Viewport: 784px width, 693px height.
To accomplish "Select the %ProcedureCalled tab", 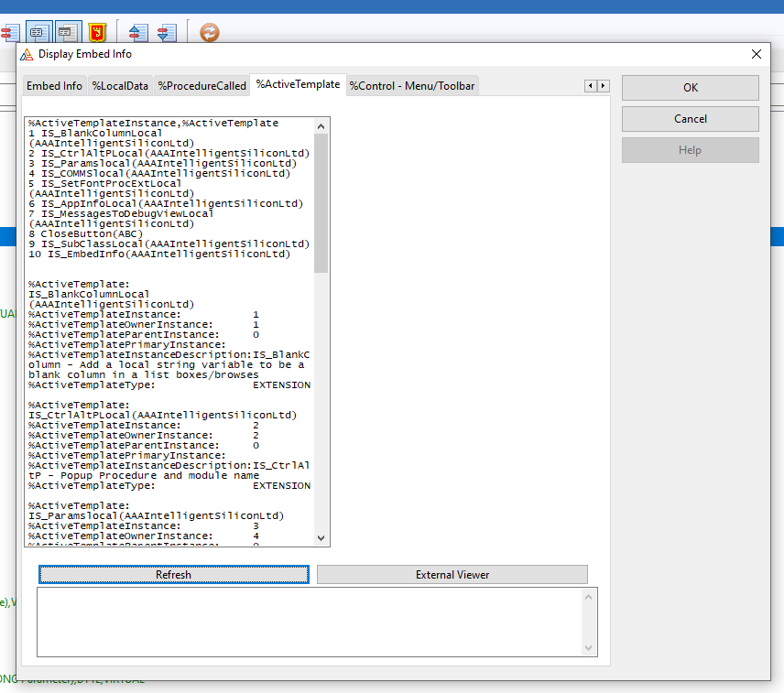I will click(201, 86).
